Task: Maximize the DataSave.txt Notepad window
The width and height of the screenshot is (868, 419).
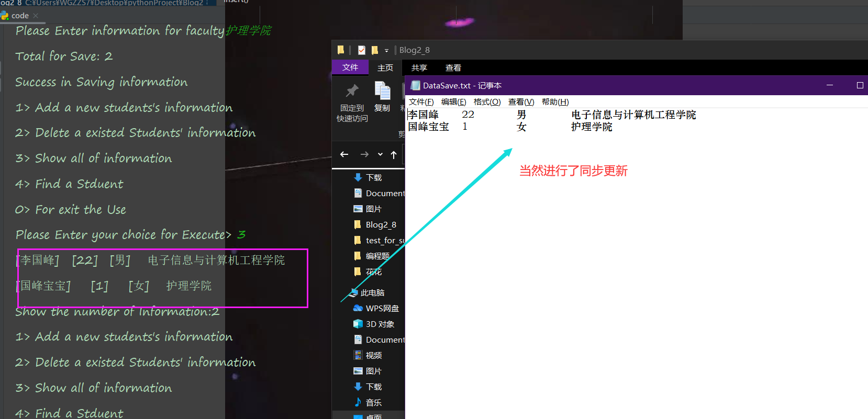Action: click(860, 85)
